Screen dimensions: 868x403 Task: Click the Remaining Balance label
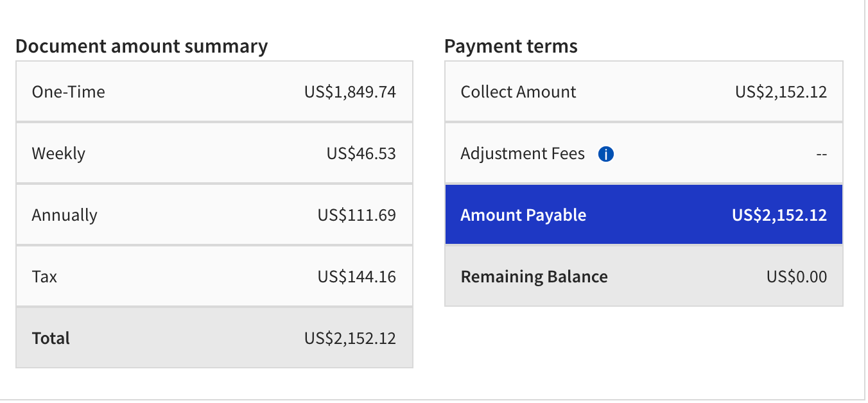(534, 277)
